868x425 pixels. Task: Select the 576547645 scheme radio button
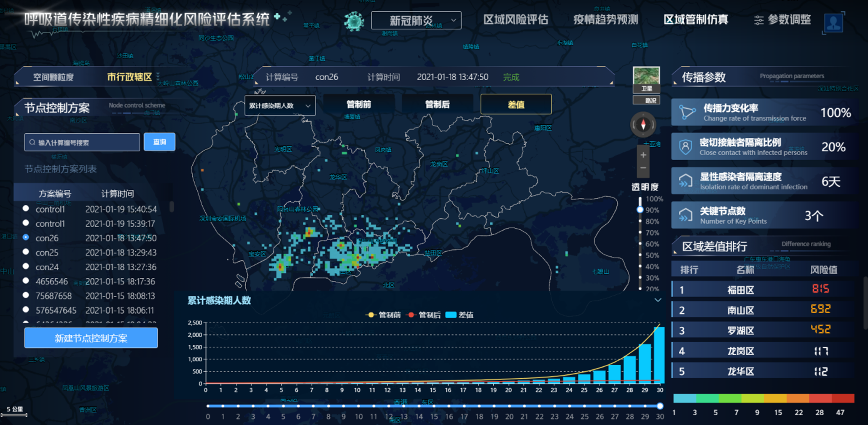pyautogui.click(x=26, y=309)
